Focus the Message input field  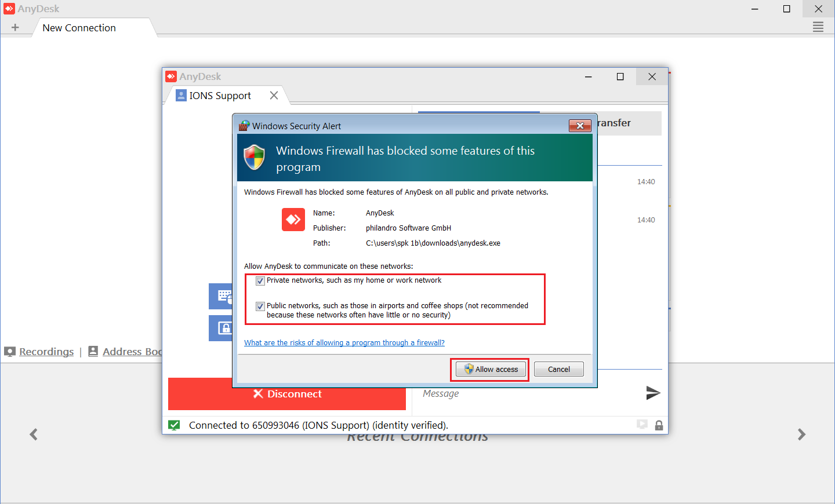[x=528, y=393]
